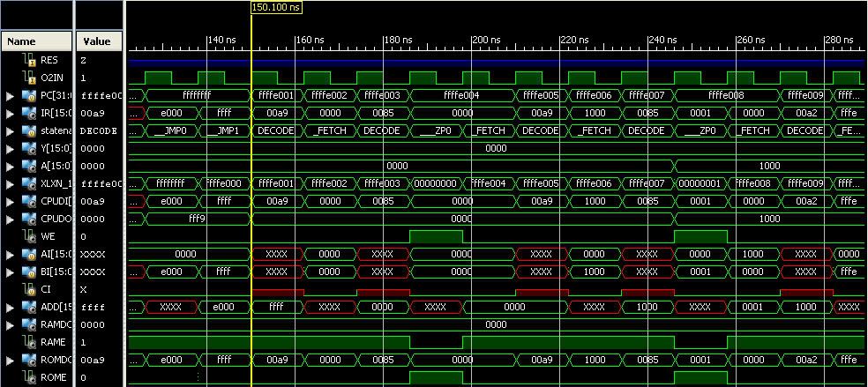Click the DECODE value of statename

(x=99, y=130)
